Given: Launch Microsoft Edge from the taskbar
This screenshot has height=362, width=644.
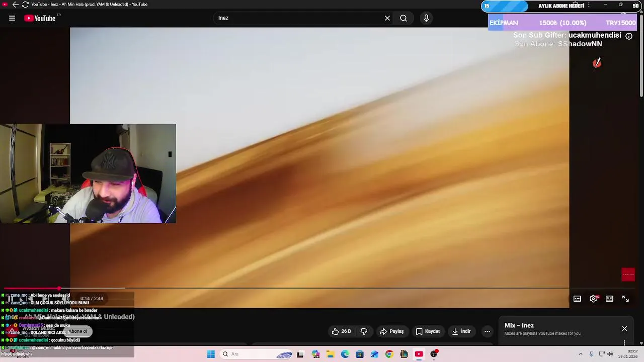Looking at the screenshot, I should (345, 354).
